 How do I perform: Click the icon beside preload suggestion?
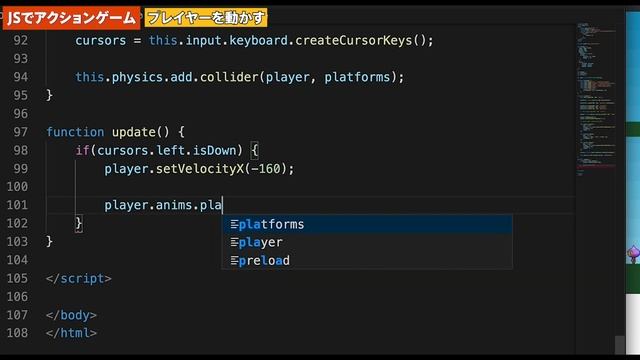(x=234, y=260)
